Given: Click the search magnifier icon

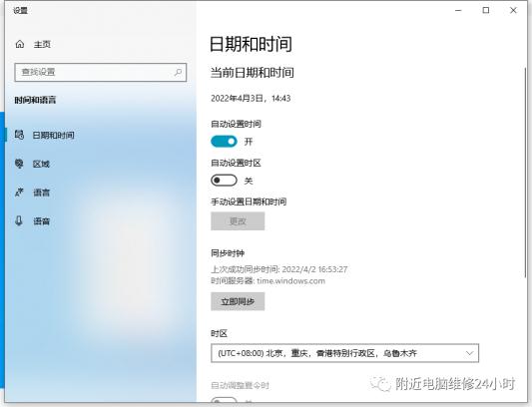Looking at the screenshot, I should [x=178, y=72].
